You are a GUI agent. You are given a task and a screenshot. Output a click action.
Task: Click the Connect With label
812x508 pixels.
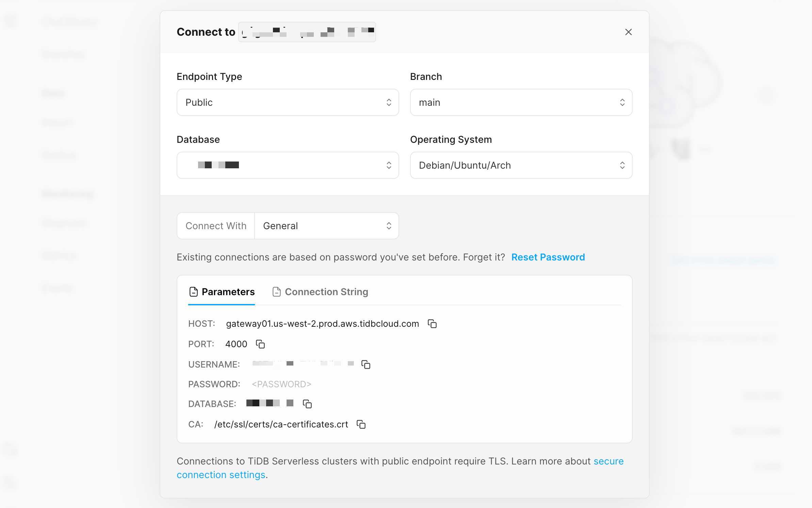coord(216,225)
